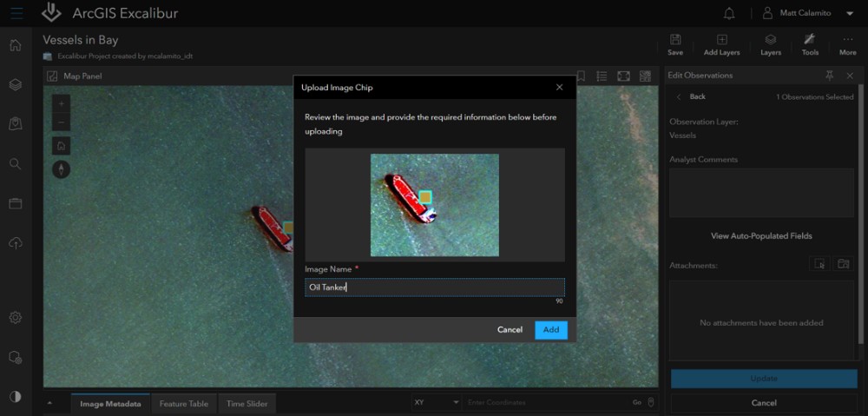Open the Layers toolbar button
The image size is (868, 416).
(771, 45)
